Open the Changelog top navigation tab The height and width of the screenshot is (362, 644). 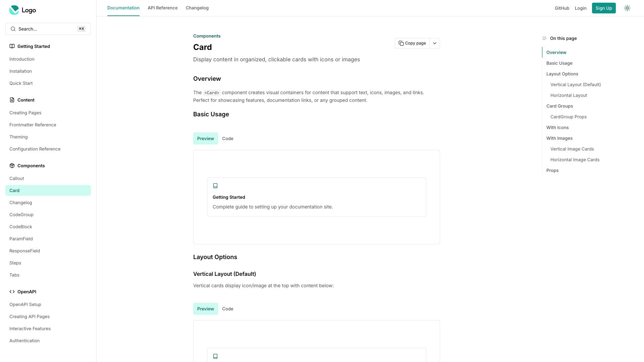click(x=197, y=8)
